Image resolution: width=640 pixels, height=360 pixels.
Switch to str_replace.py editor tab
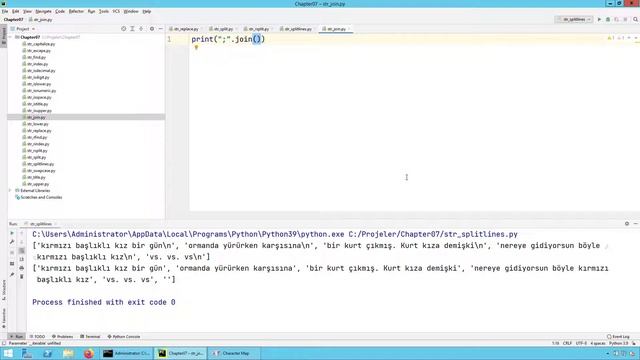(186, 29)
